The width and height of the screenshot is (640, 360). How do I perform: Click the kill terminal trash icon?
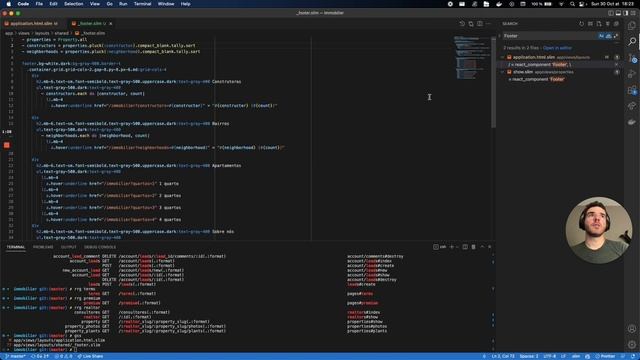tap(473, 247)
